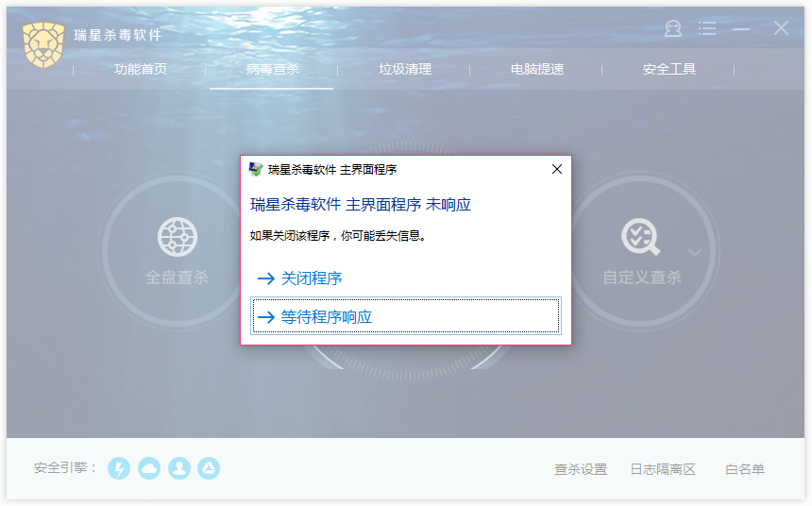Toggle the cloud security engine icon
Screen dimensions: 812x506
pyautogui.click(x=149, y=468)
